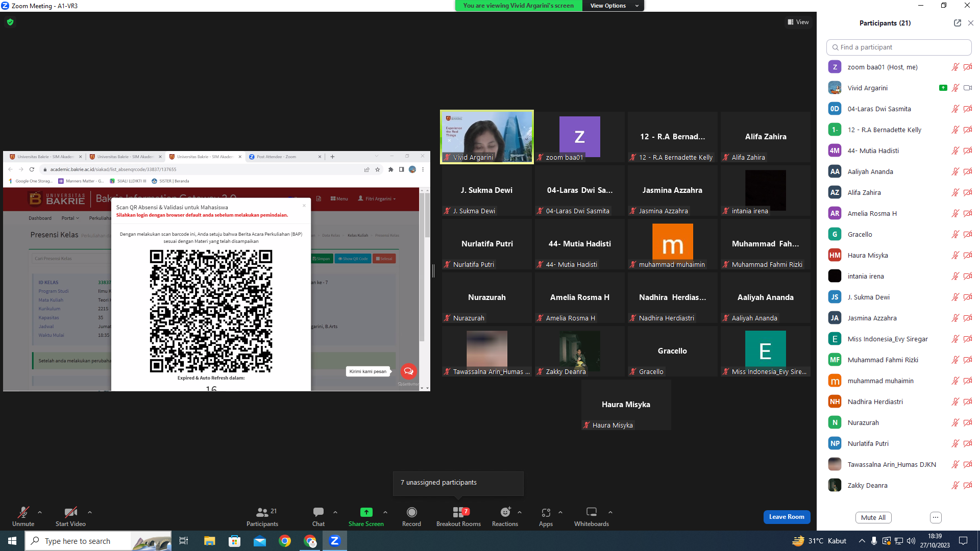The height and width of the screenshot is (551, 980).
Task: Click the Windows taskbar search box
Action: (x=98, y=541)
